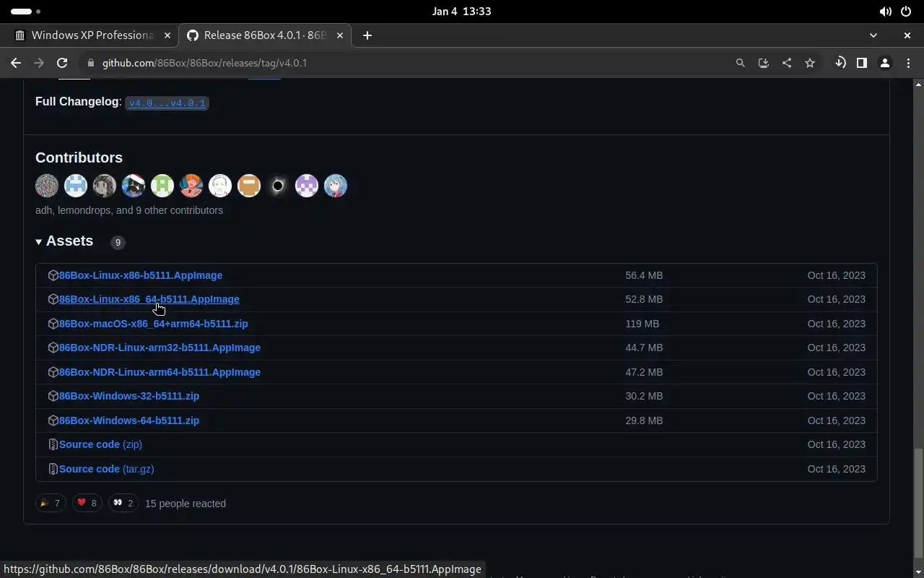Viewport: 924px width, 578px height.
Task: Open the Jan 4 13:33 clock panel
Action: (x=461, y=12)
